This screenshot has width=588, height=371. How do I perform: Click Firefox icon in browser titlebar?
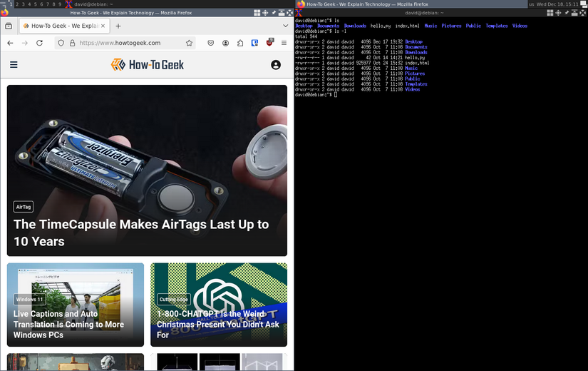click(x=4, y=12)
